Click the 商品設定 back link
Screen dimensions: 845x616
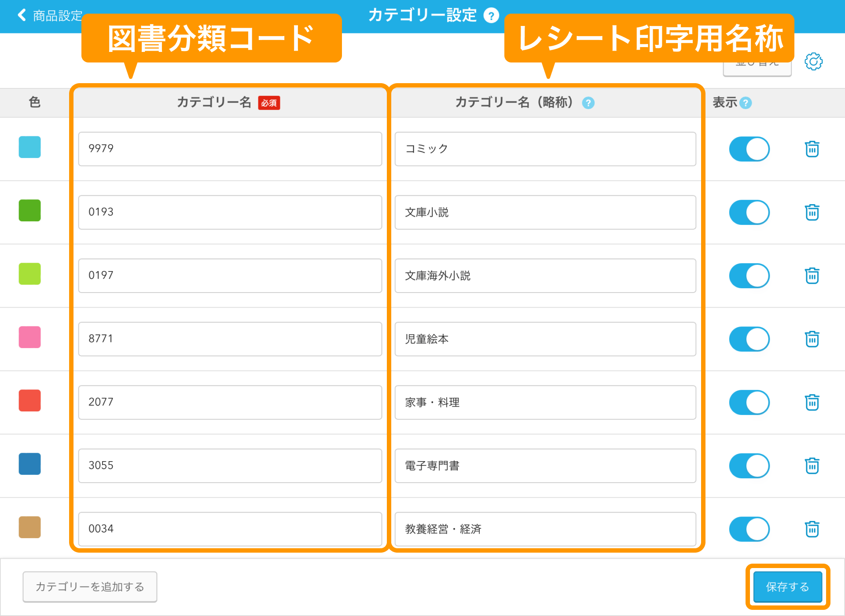point(58,16)
